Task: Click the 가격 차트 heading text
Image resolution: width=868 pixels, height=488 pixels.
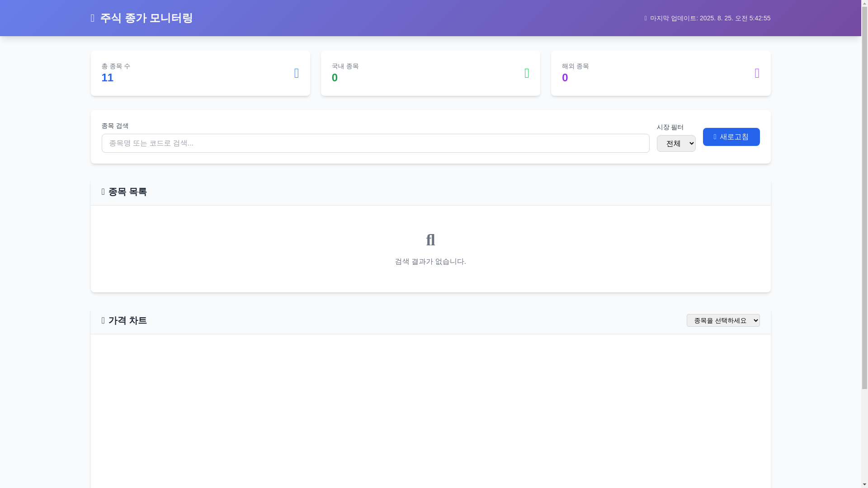Action: coord(127,320)
